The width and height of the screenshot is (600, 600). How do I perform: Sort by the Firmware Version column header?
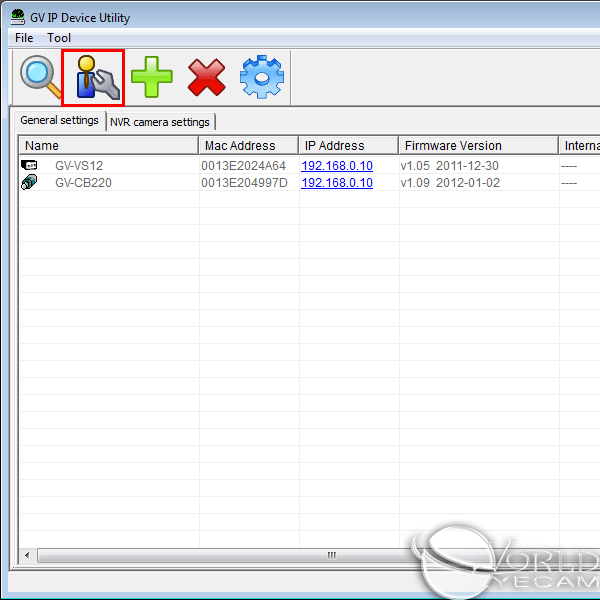[478, 145]
